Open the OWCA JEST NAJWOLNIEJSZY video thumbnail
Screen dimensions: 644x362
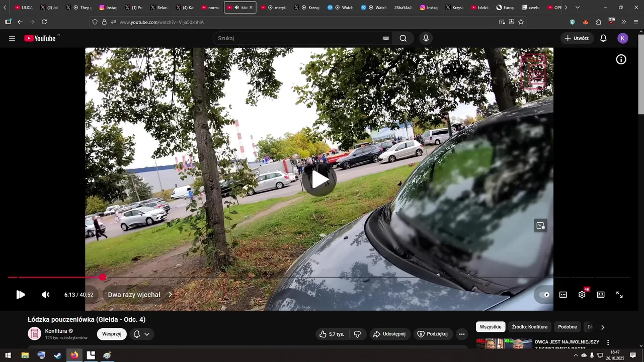[x=504, y=343]
